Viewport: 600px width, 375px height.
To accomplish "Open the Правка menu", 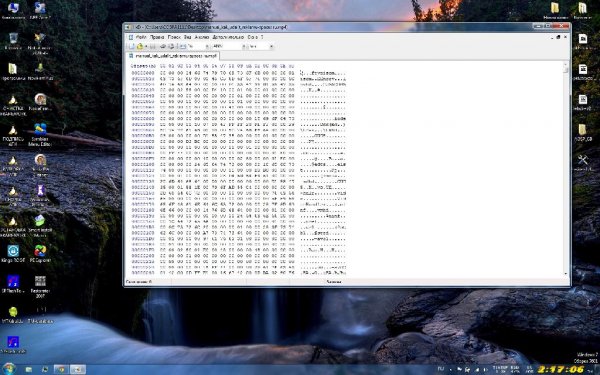I will coord(157,37).
